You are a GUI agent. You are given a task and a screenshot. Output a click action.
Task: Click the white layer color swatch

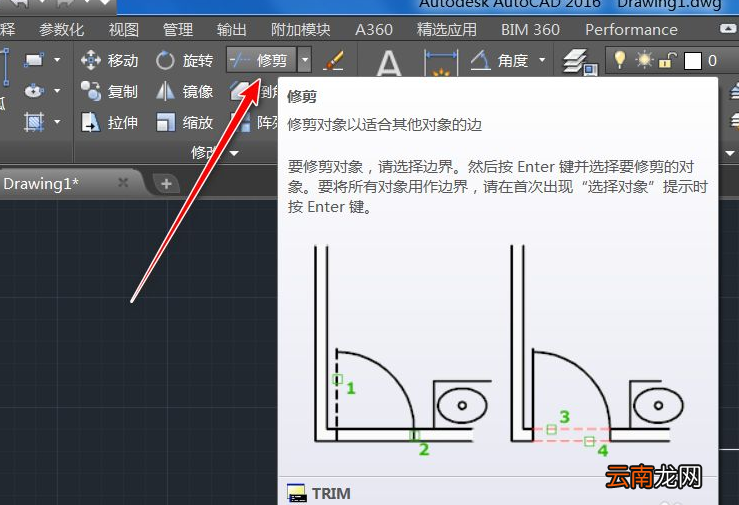pyautogui.click(x=692, y=61)
